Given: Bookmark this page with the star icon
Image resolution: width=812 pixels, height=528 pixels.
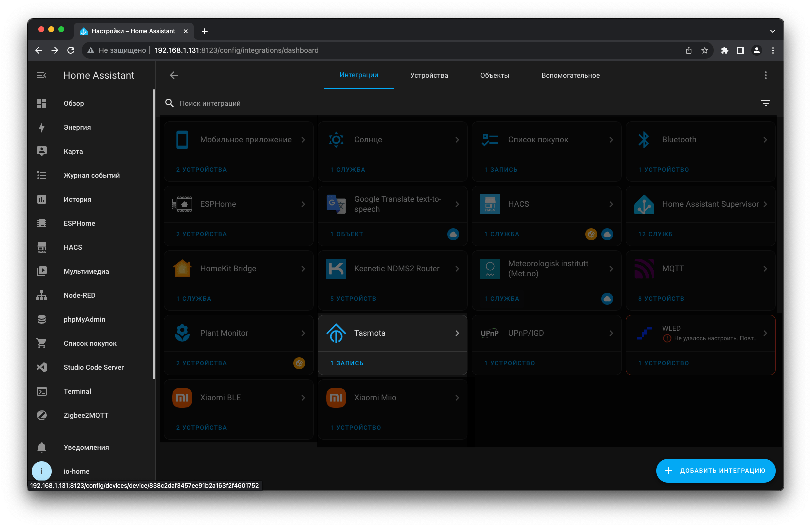Looking at the screenshot, I should pos(704,50).
